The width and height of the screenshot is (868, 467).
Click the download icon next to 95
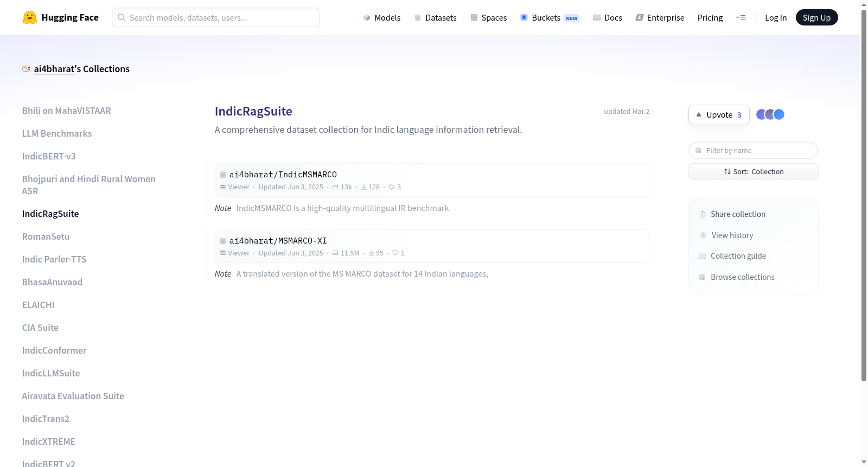coord(372,253)
